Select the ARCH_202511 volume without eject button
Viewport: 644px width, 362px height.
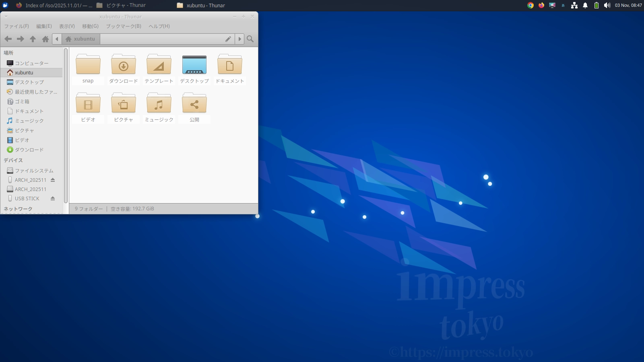pyautogui.click(x=31, y=189)
